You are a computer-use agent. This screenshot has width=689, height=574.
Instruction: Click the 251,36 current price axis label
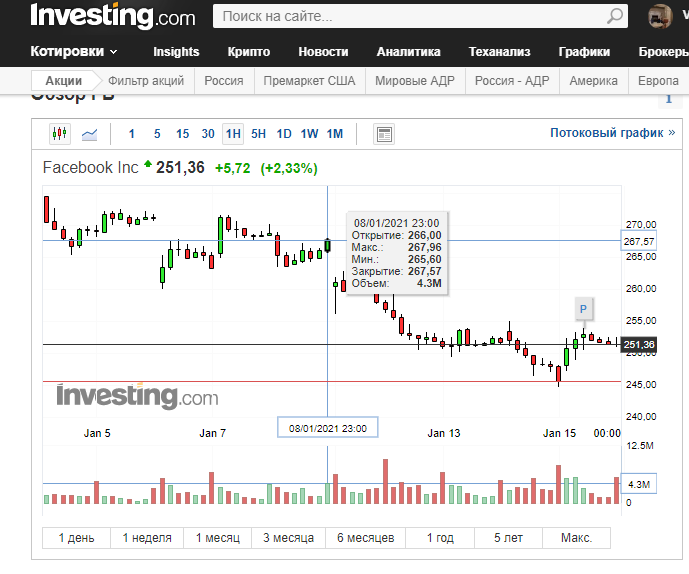[638, 345]
